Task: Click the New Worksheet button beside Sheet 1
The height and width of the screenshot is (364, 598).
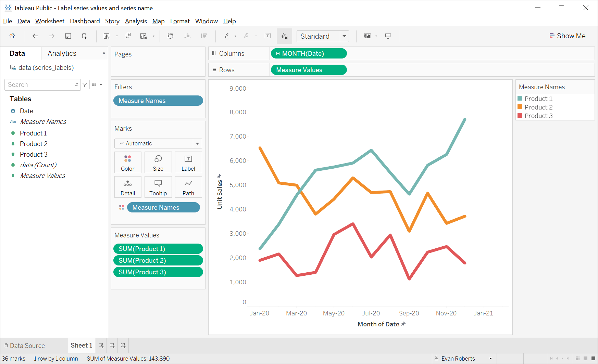Action: [x=101, y=346]
